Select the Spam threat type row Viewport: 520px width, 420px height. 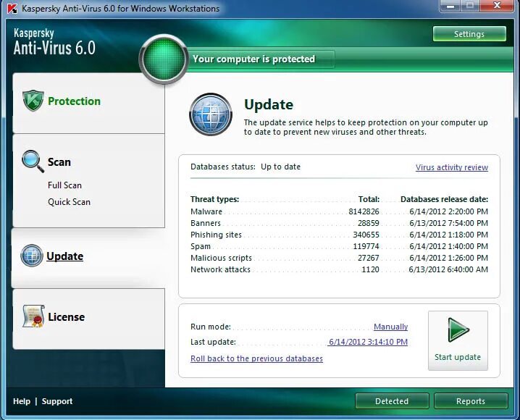pos(339,246)
